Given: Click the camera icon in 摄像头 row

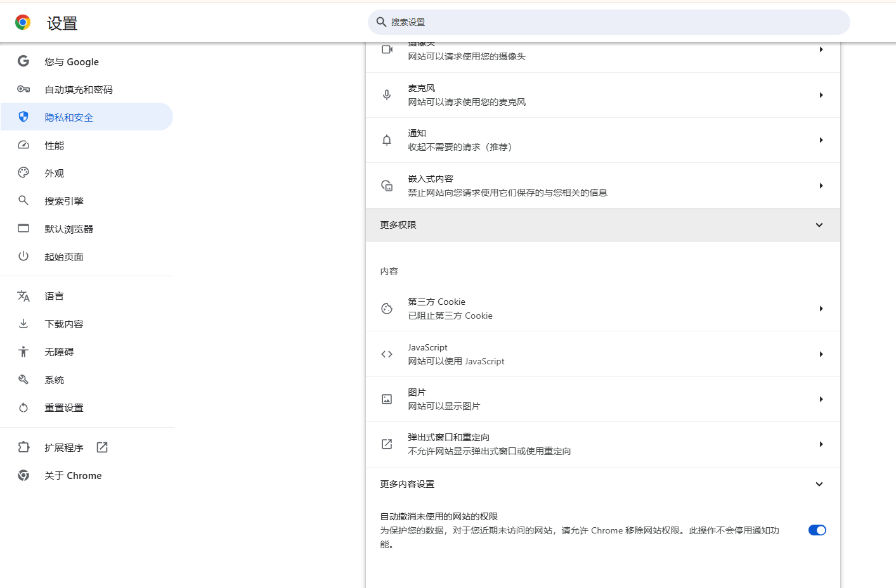Looking at the screenshot, I should [x=387, y=49].
